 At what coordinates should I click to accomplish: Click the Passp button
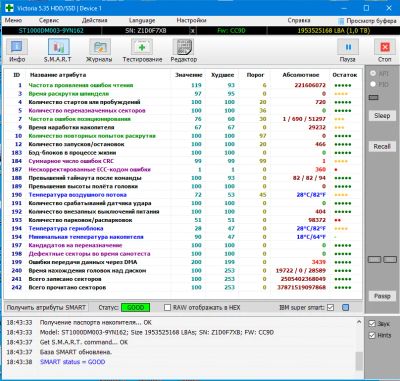click(382, 296)
